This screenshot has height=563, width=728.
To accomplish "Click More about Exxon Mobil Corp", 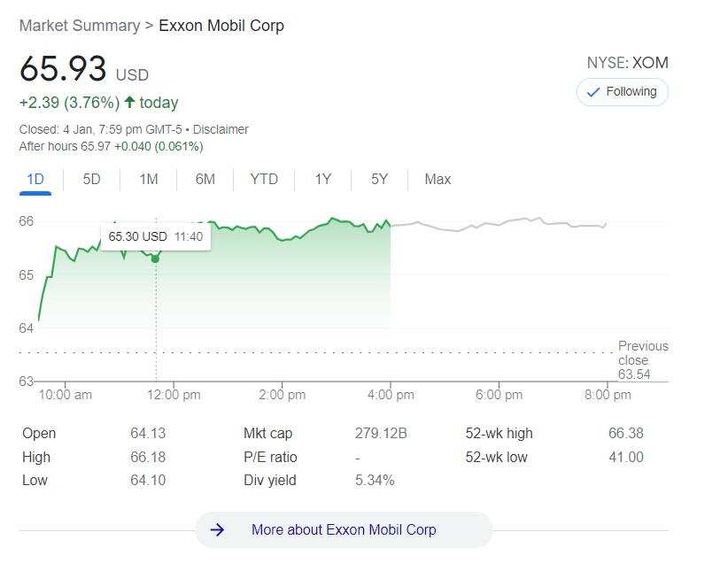I will pos(344,529).
